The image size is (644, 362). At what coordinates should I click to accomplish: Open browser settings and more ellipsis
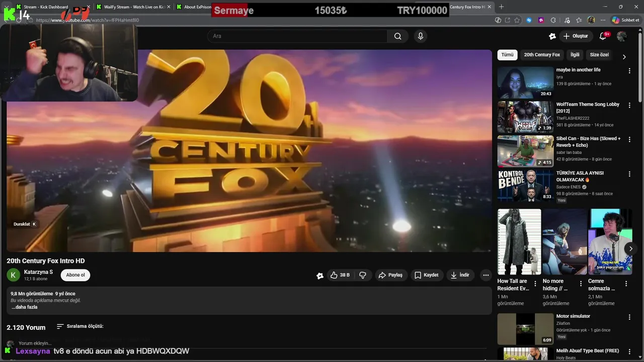(603, 20)
